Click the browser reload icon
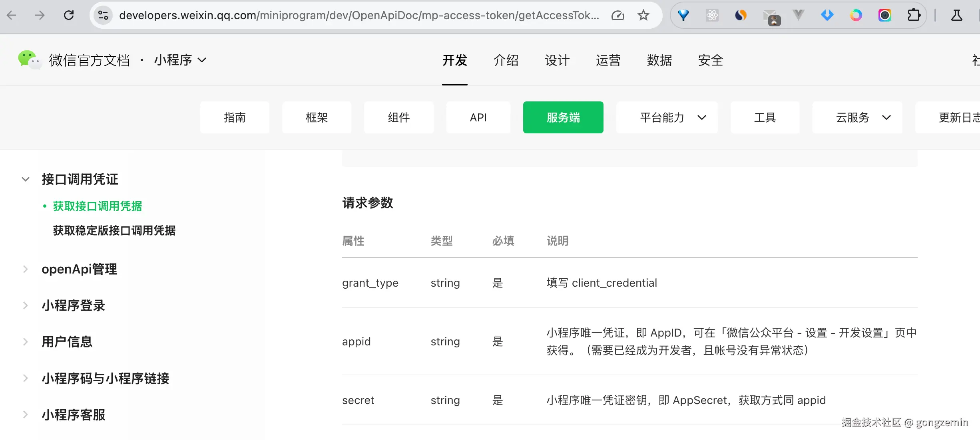Image resolution: width=980 pixels, height=440 pixels. click(69, 16)
